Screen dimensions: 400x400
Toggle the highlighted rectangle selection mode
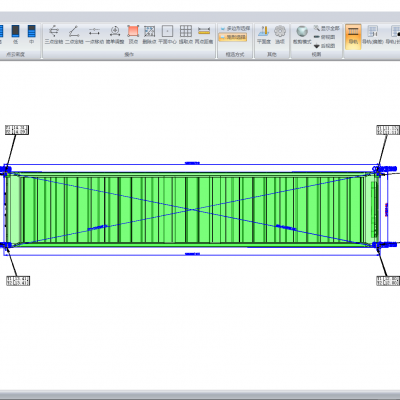tap(233, 37)
